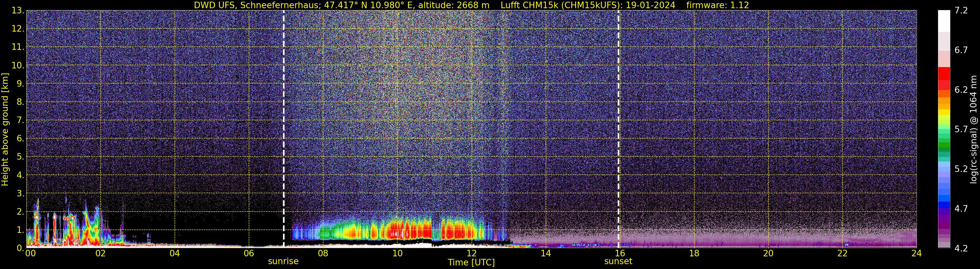Click the height axis tick '8.'

tap(20, 102)
